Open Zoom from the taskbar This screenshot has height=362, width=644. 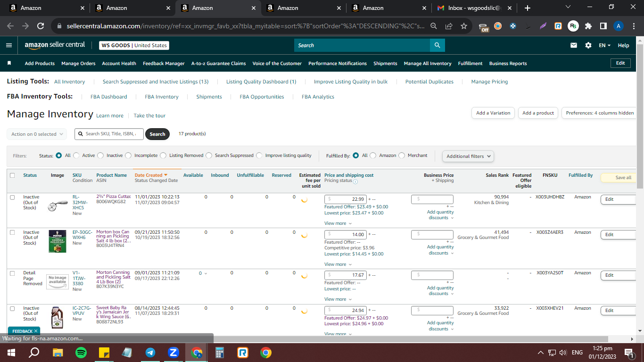pyautogui.click(x=173, y=352)
